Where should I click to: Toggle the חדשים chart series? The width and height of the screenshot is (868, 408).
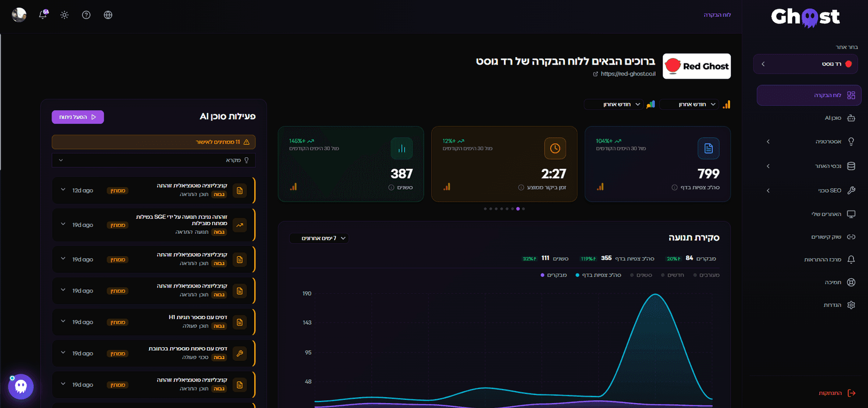click(x=673, y=275)
